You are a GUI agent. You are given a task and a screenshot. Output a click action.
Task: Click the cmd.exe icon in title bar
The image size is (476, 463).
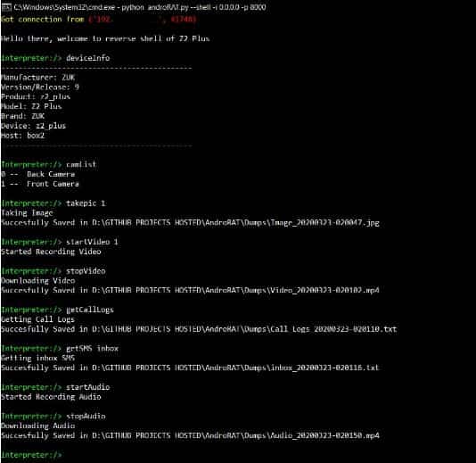point(6,7)
